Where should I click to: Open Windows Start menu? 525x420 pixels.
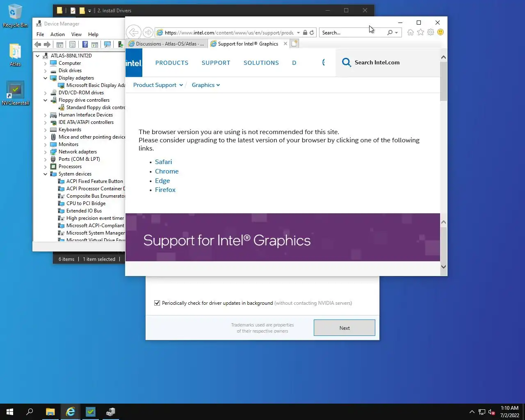(10, 412)
